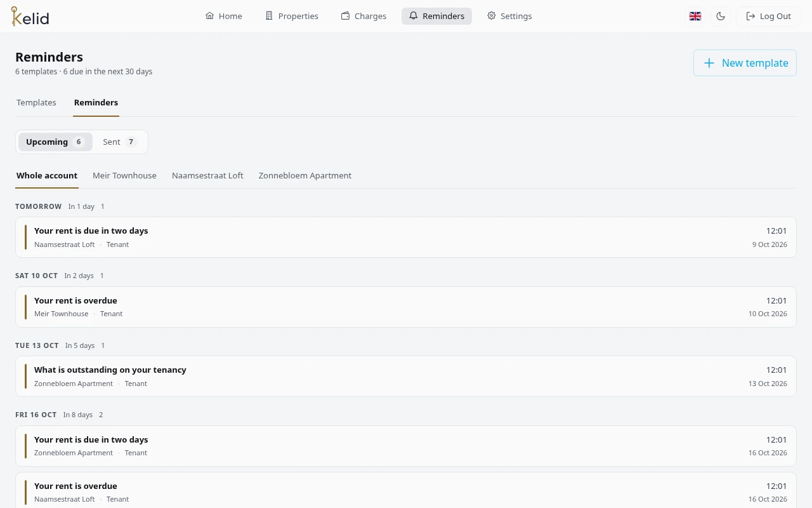Viewport: 812px width, 508px height.
Task: Select the Reminders sub-tab under the heading
Action: coord(96,103)
